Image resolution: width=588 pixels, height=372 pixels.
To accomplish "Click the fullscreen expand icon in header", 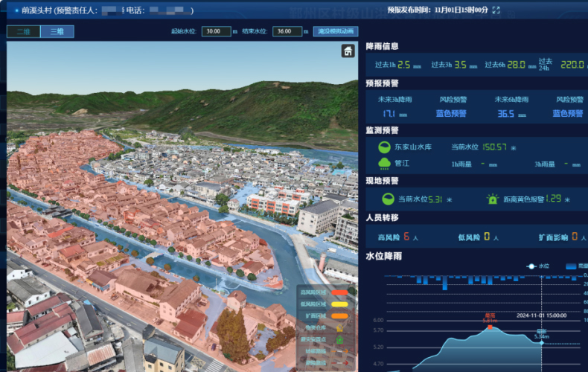I will 496,10.
